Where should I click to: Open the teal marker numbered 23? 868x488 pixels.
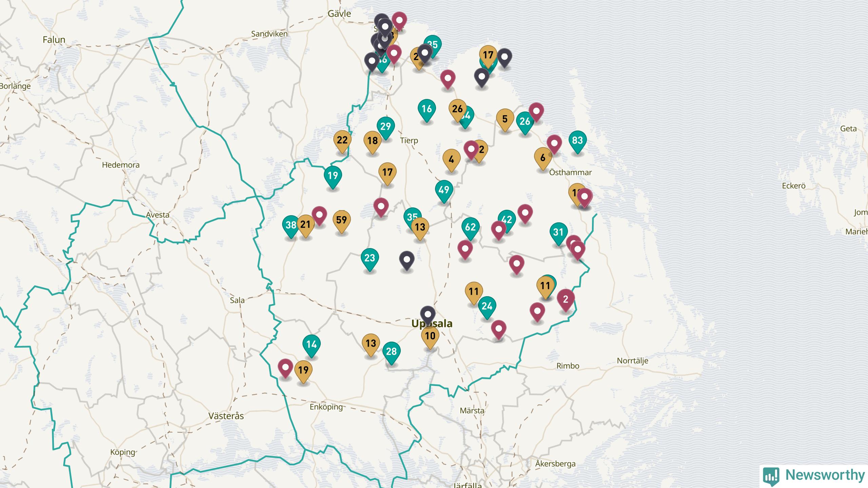[370, 258]
